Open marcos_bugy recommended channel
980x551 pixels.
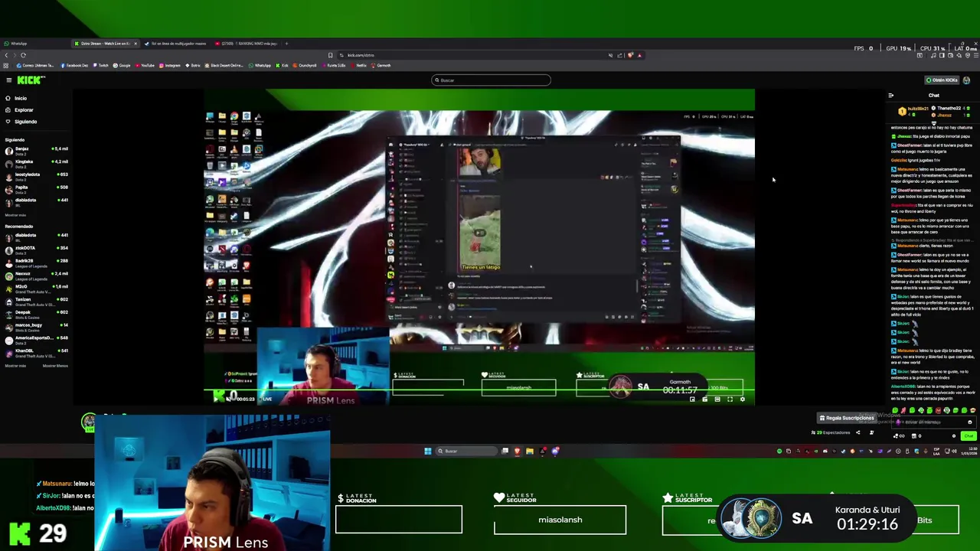(36, 327)
